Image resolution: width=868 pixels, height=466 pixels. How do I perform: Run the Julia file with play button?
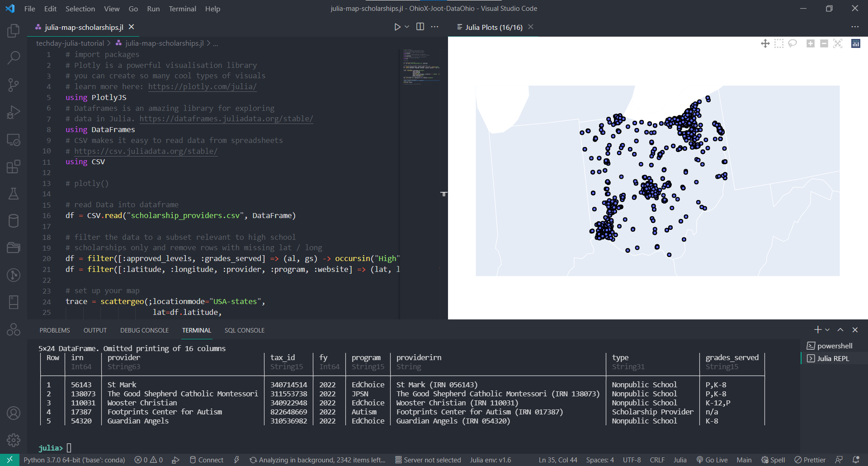coord(397,27)
